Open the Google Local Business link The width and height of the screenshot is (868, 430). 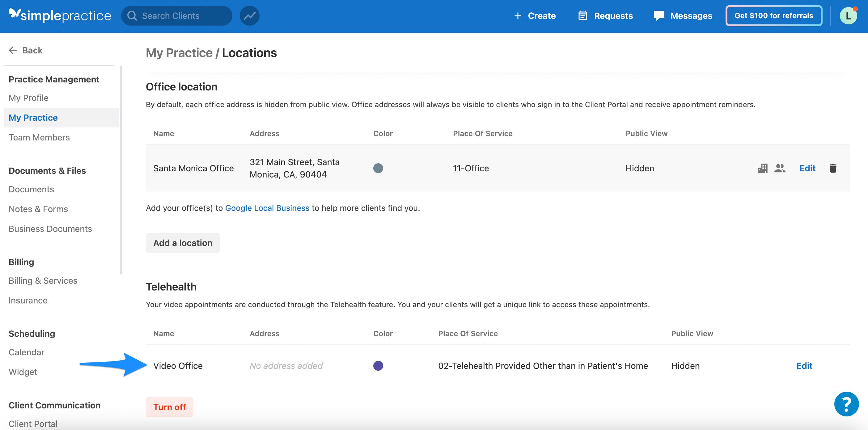click(267, 208)
